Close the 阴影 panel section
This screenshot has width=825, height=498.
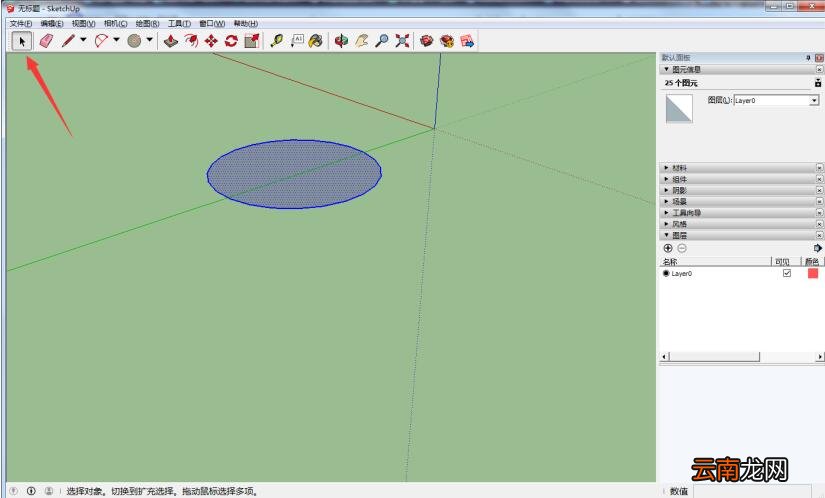pos(819,190)
